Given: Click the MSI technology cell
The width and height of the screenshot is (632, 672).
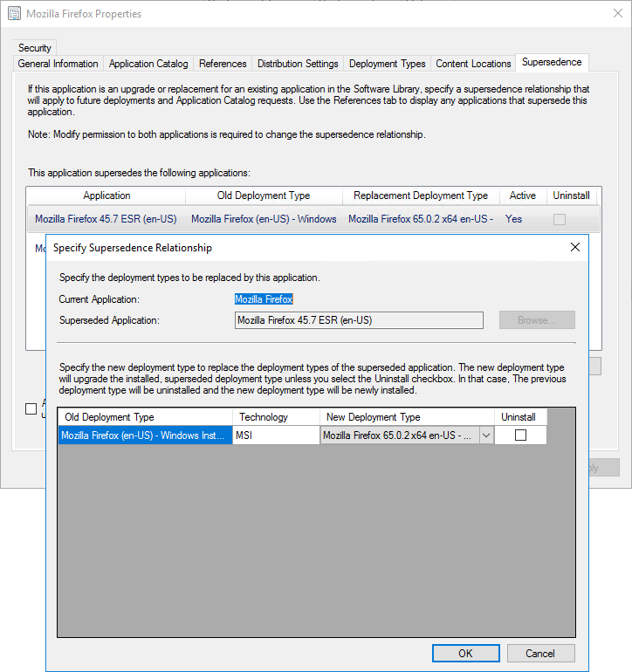Looking at the screenshot, I should pos(276,435).
